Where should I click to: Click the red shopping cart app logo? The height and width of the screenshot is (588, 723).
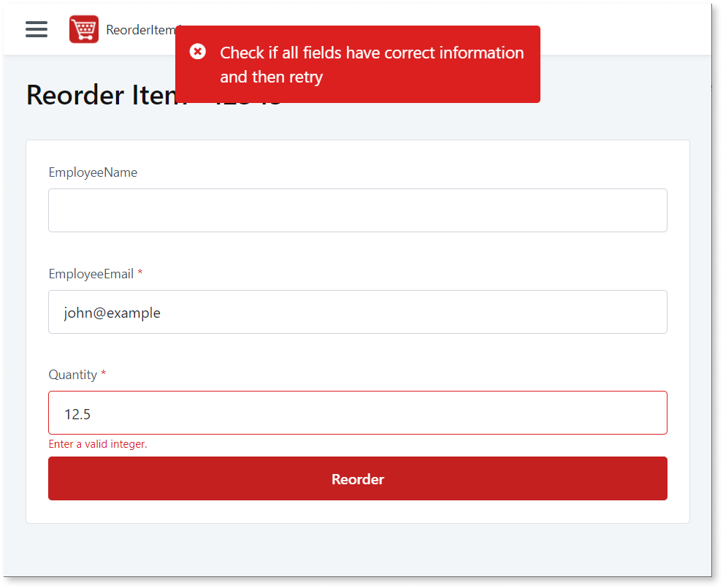click(x=84, y=29)
